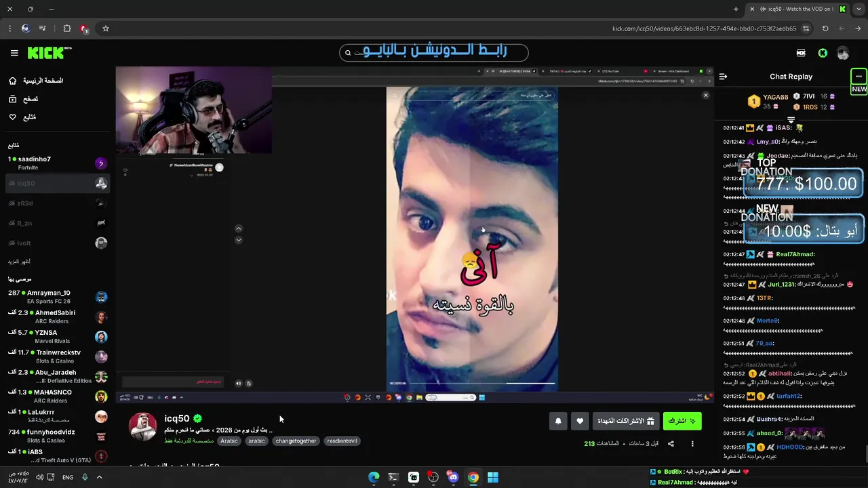Open the browser extensions puzzle icon

[66, 28]
